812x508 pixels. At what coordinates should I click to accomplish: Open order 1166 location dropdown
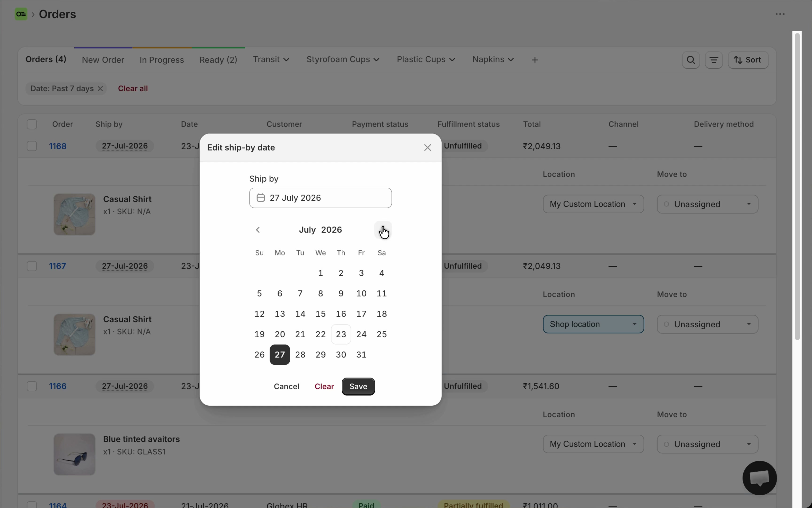(x=593, y=444)
